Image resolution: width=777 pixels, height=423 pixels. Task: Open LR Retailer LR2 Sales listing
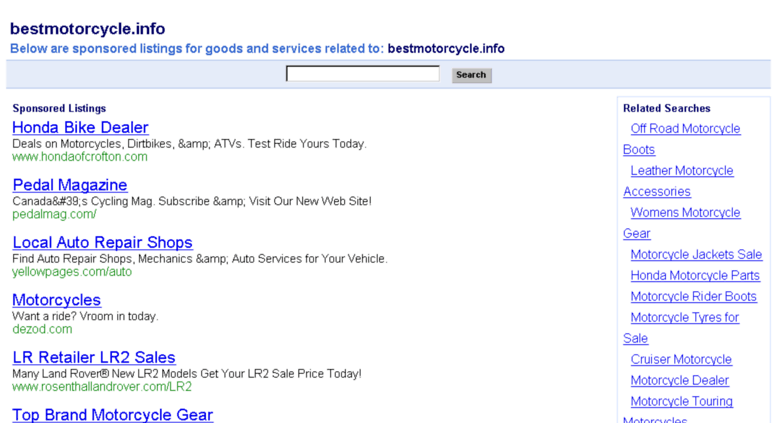click(x=94, y=357)
